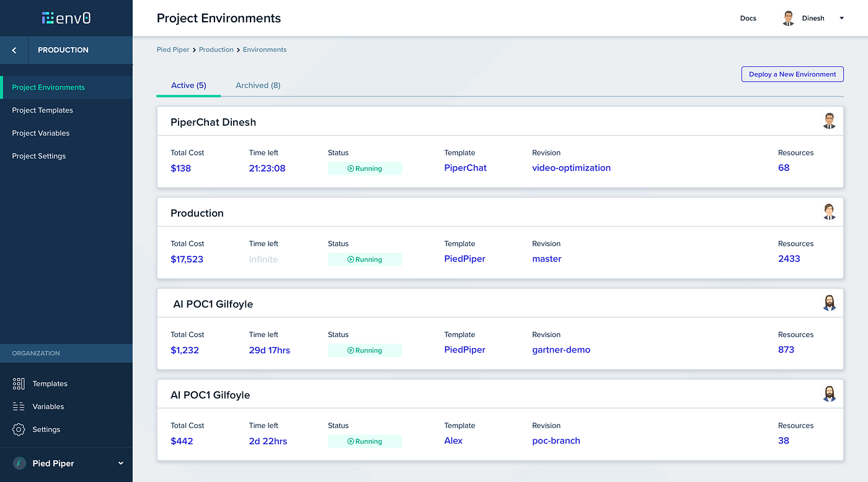The width and height of the screenshot is (868, 482).
Task: Click owner avatar on PiperChat Dinesh card
Action: pyautogui.click(x=829, y=121)
